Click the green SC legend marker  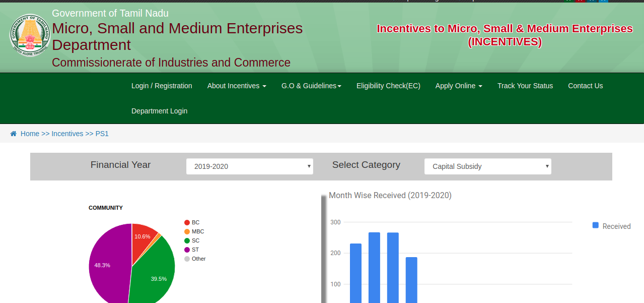tap(187, 241)
